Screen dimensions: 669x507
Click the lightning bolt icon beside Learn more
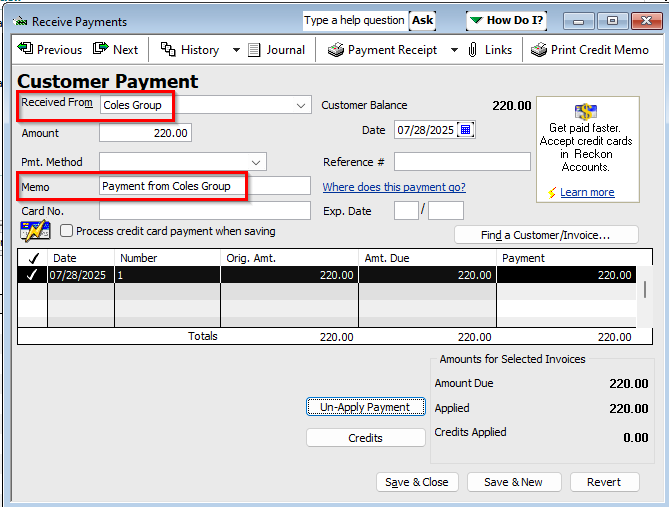point(552,192)
